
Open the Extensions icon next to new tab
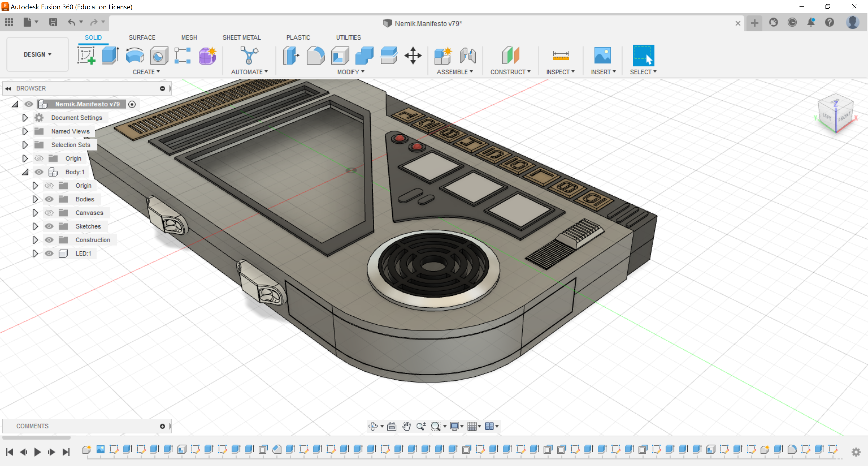tap(773, 23)
